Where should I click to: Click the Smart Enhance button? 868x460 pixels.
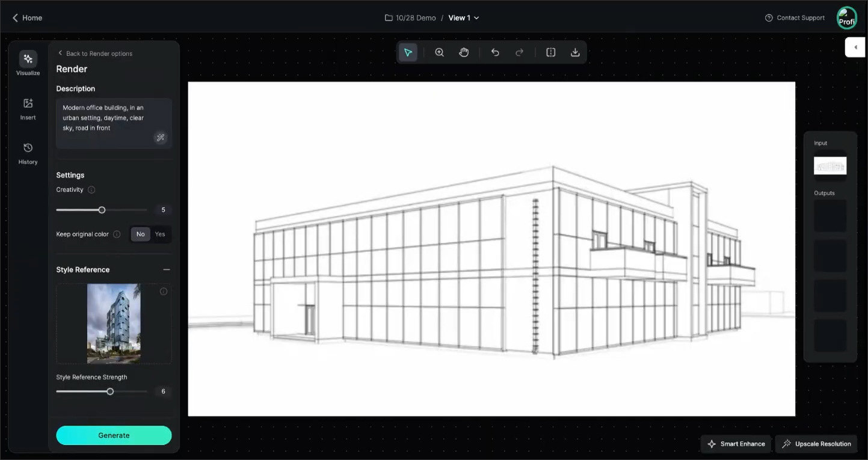click(736, 444)
